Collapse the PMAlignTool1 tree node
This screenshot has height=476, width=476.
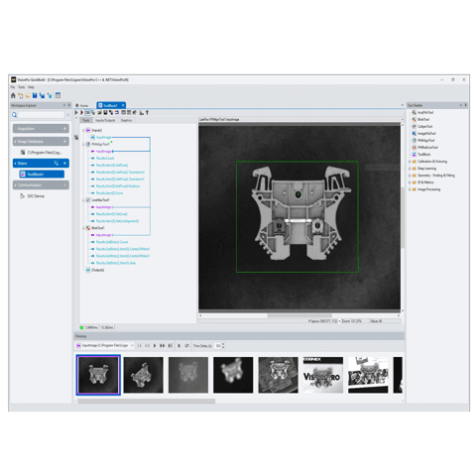[x=83, y=144]
